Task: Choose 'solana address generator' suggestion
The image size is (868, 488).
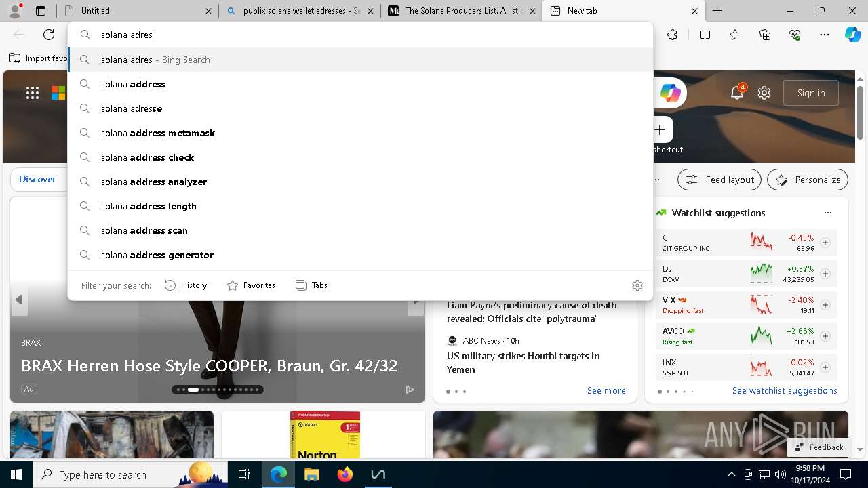Action: tap(360, 255)
